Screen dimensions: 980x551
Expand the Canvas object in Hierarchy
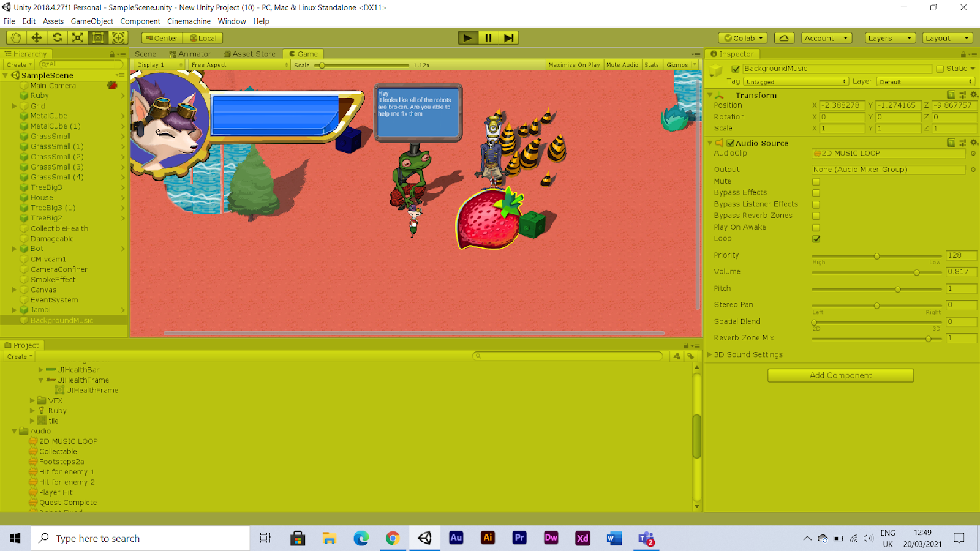pyautogui.click(x=14, y=290)
